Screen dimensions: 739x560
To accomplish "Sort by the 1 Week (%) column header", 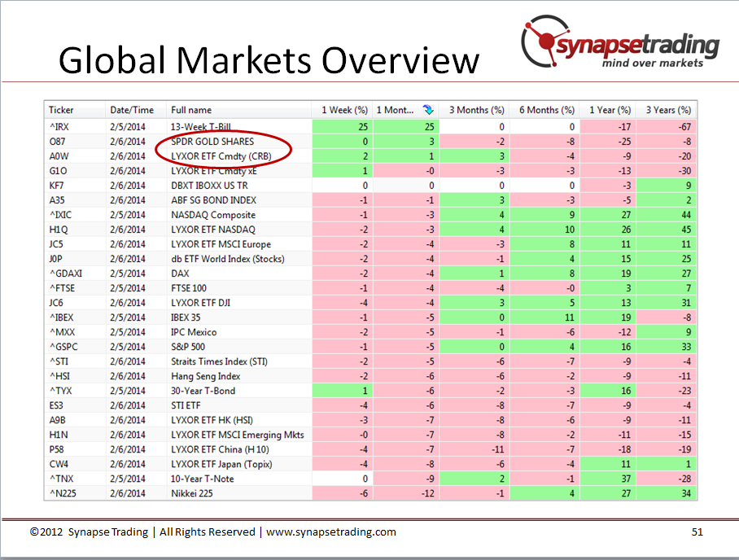I will (x=342, y=110).
